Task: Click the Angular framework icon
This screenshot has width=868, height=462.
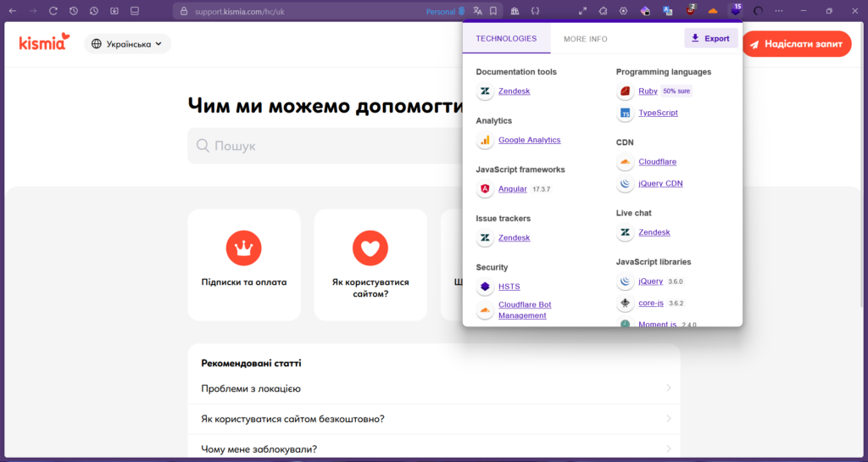Action: (485, 189)
